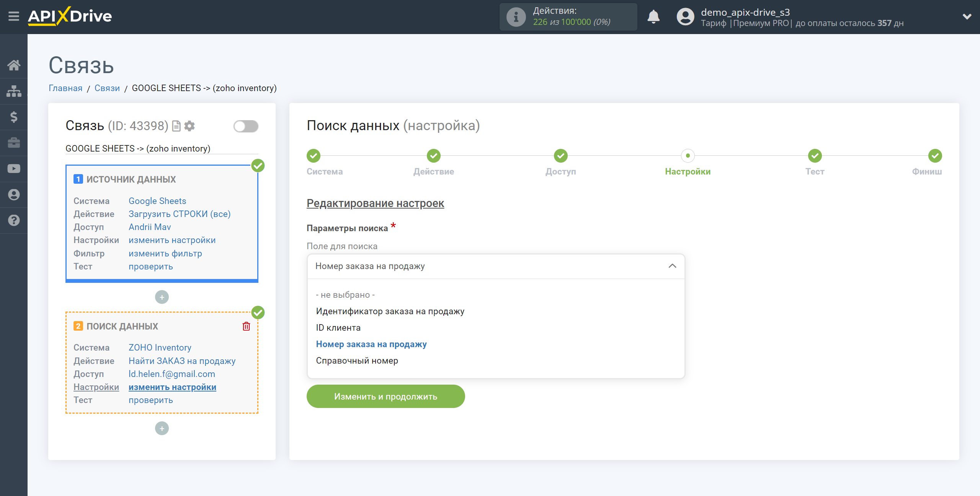Click 'изменить фильтр' link

click(165, 253)
